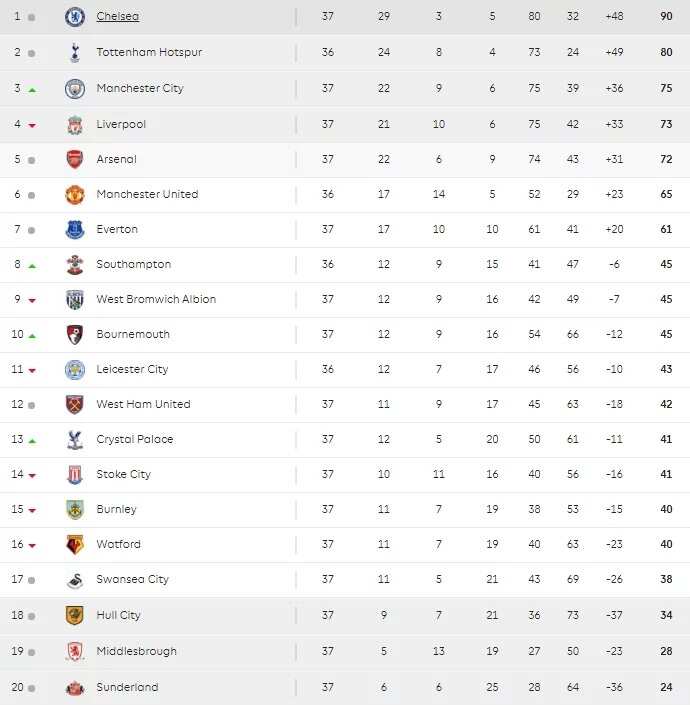Click the Watford club crest
This screenshot has width=690, height=705.
[x=75, y=544]
